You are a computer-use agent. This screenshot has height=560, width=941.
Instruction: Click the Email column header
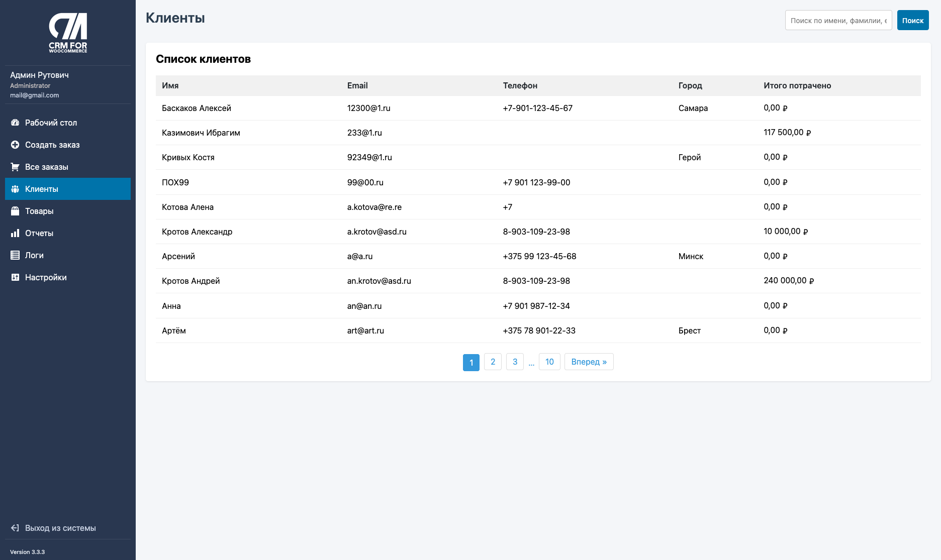(357, 85)
